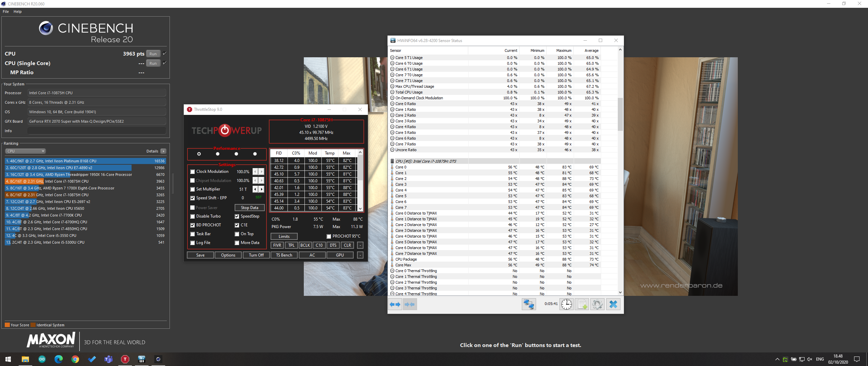This screenshot has width=868, height=366.
Task: Uncheck SpeedStep checkbox
Action: (x=237, y=216)
